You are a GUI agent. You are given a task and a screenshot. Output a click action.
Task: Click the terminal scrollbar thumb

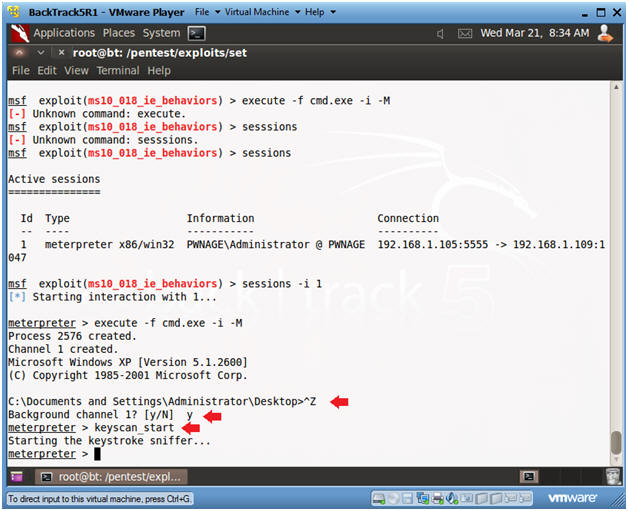616,442
